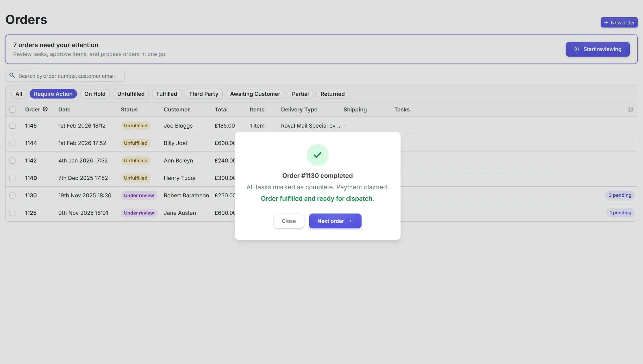The width and height of the screenshot is (643, 364).
Task: Click the chevron arrow on Next order
Action: (x=351, y=221)
